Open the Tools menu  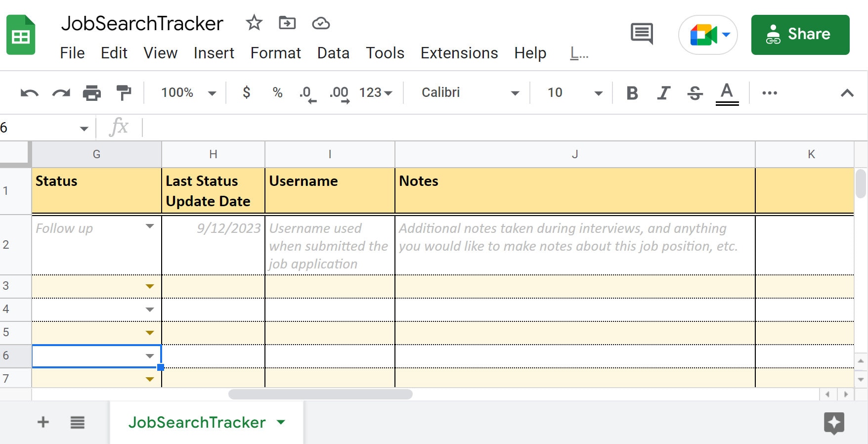[385, 53]
